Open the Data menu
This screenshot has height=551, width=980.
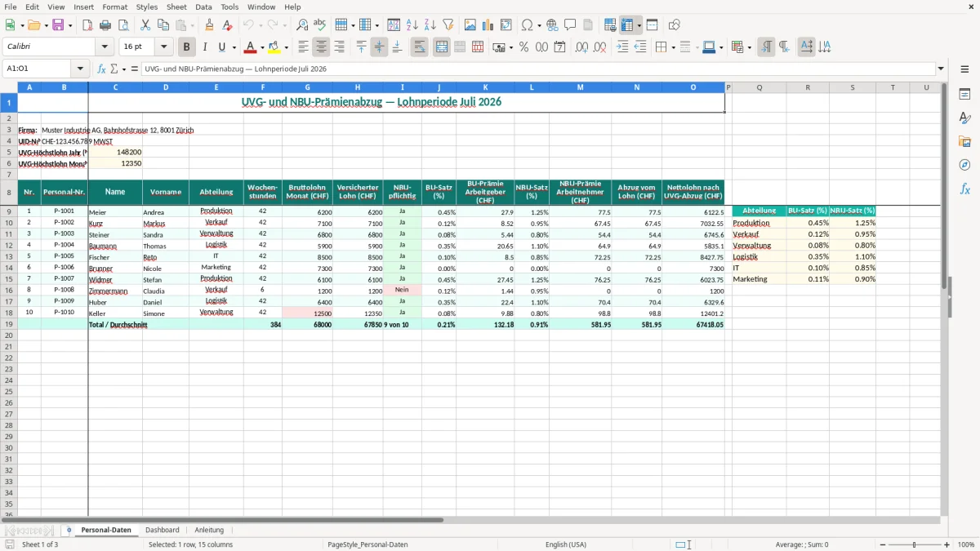(203, 7)
